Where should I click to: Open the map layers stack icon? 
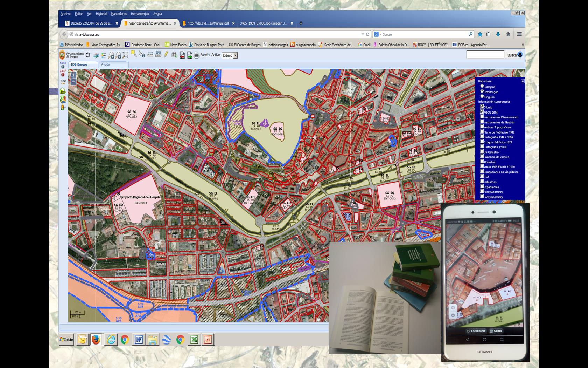tap(96, 55)
